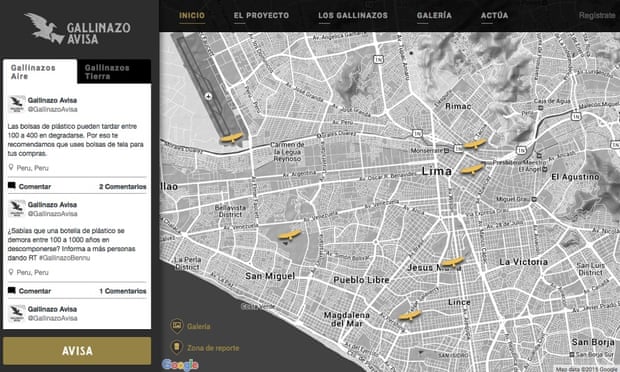Click the Zona de reporte shield icon
The width and height of the screenshot is (620, 372).
pyautogui.click(x=176, y=347)
